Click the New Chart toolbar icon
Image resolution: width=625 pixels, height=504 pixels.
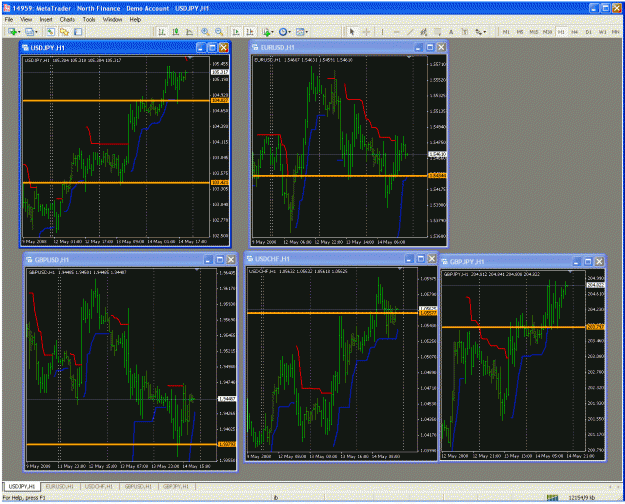tap(12, 32)
